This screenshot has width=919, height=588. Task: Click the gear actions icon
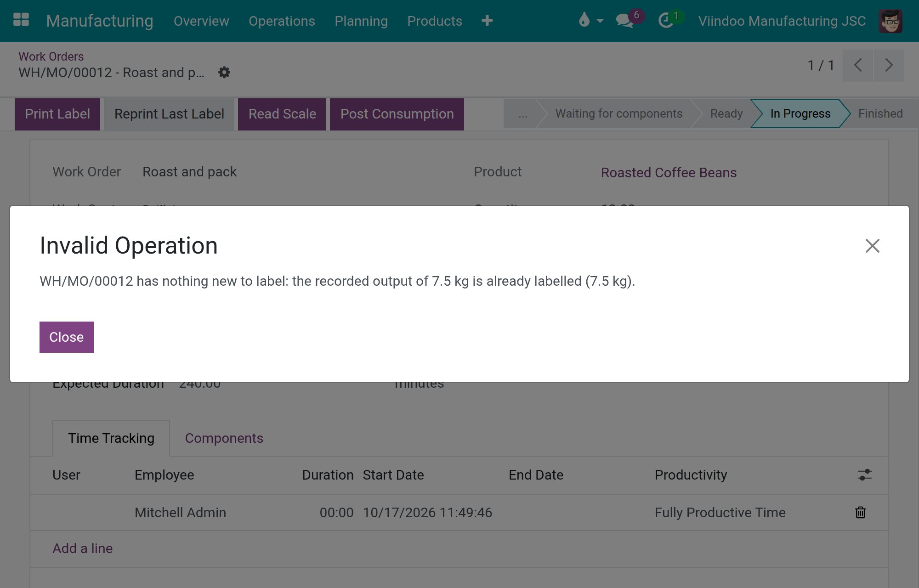[x=224, y=72]
